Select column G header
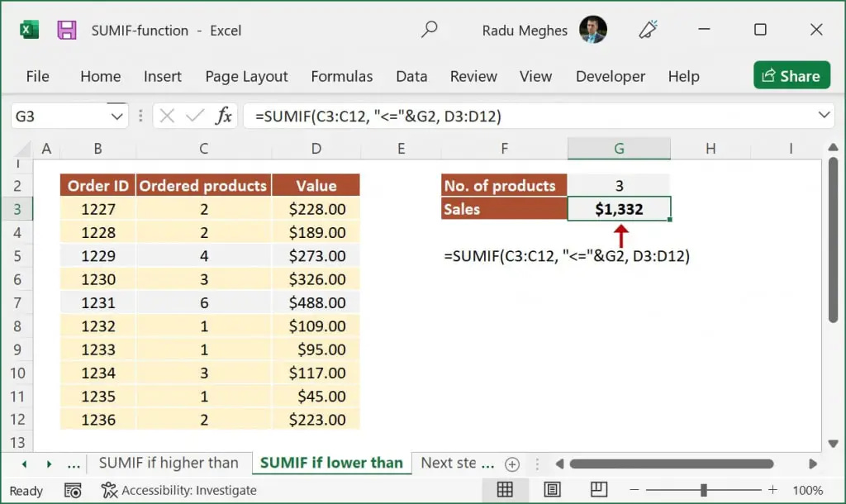The height and width of the screenshot is (504, 846). click(x=619, y=149)
